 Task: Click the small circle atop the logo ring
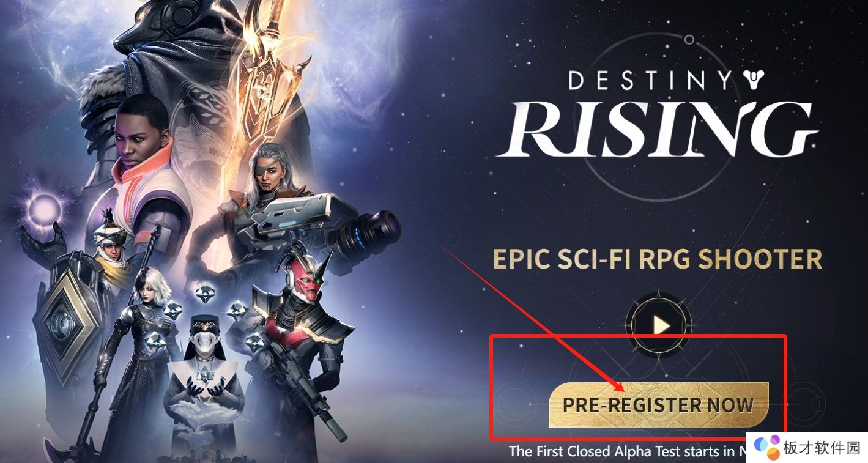tap(689, 40)
